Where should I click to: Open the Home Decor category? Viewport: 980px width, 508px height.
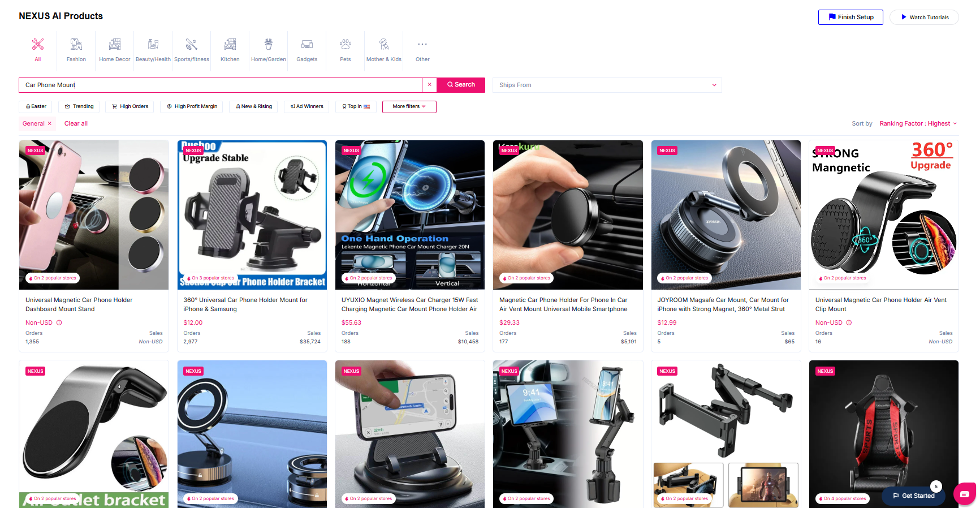(115, 50)
